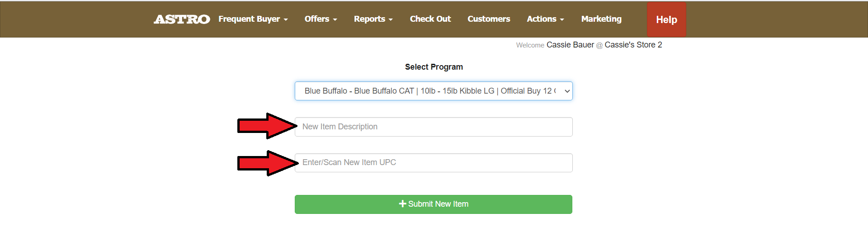This screenshot has height=251, width=868.
Task: Click the selected Blue Buffalo program text
Action: pyautogui.click(x=429, y=91)
